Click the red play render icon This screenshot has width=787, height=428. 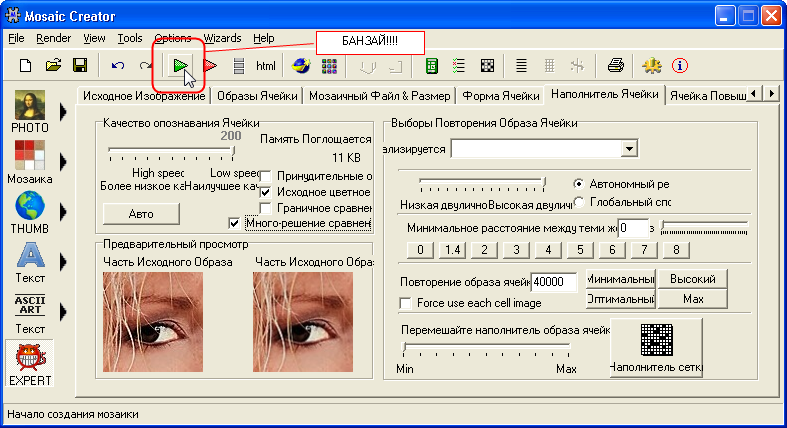point(210,66)
